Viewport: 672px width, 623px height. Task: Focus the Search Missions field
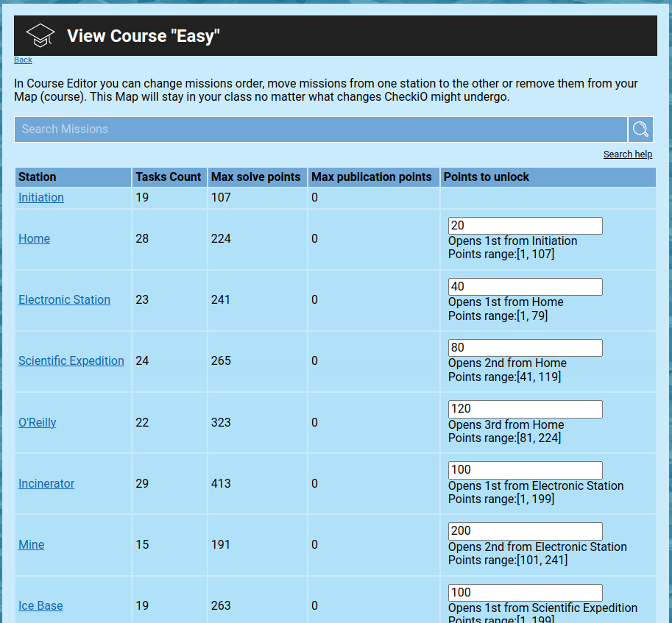point(321,129)
